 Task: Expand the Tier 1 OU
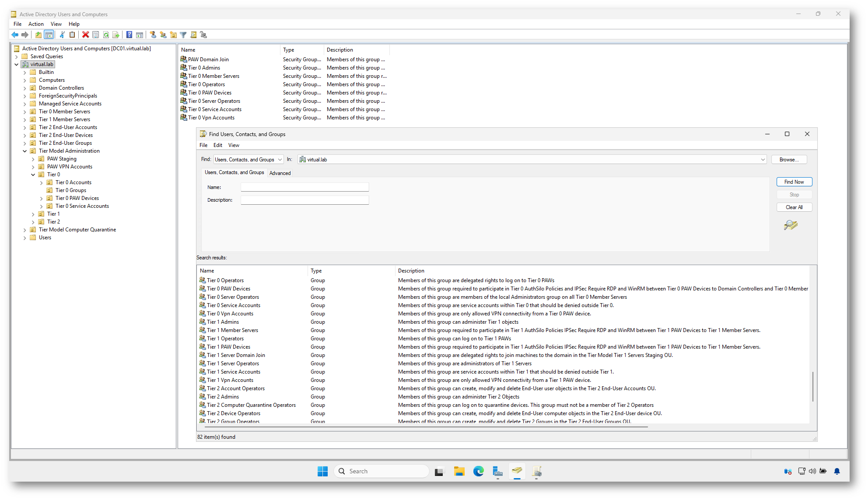click(33, 214)
